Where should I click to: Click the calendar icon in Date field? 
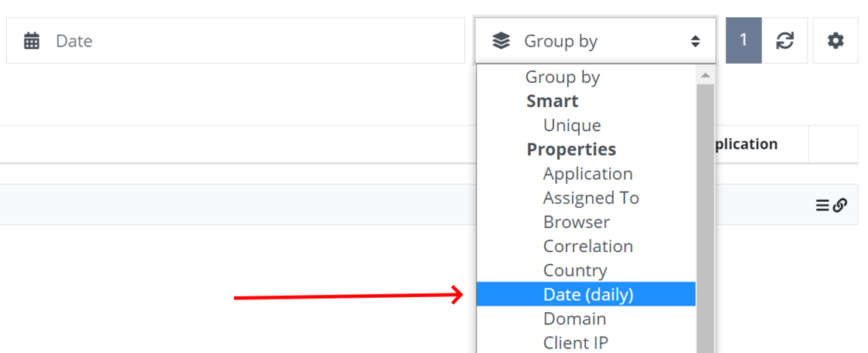(32, 41)
